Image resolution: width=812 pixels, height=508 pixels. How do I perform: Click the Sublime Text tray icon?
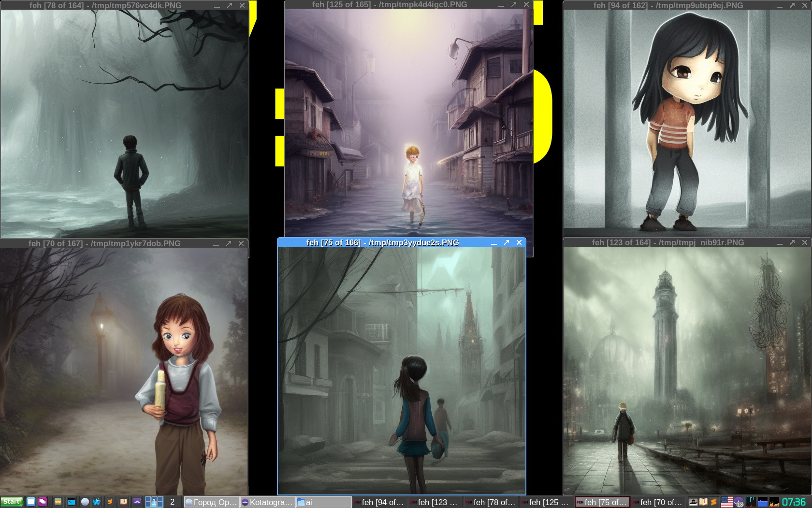713,502
